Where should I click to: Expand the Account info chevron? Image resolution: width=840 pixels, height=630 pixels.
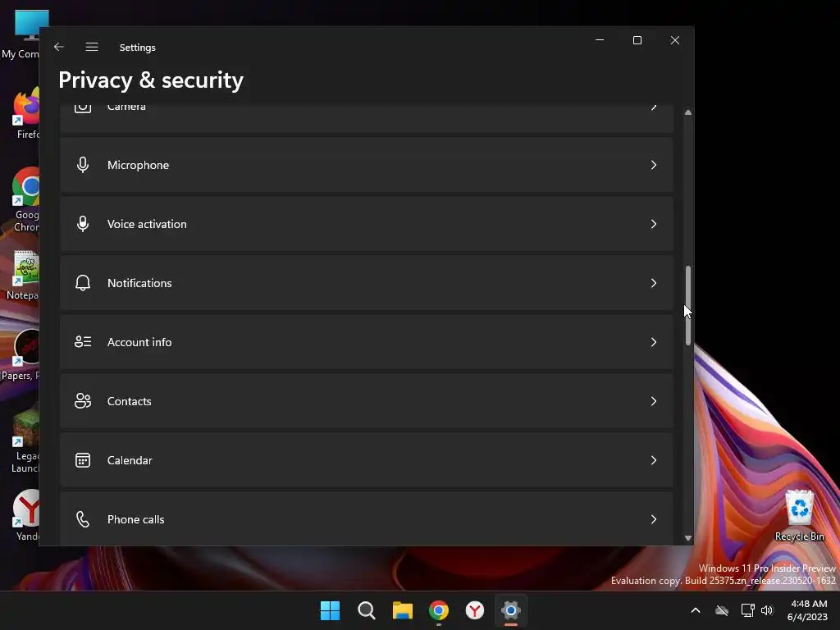tap(654, 342)
